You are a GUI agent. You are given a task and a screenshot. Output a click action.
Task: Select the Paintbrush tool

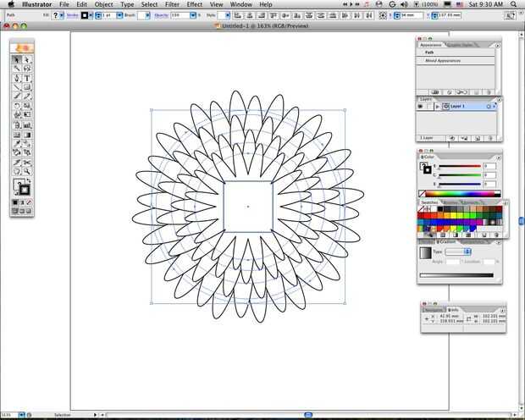point(17,97)
